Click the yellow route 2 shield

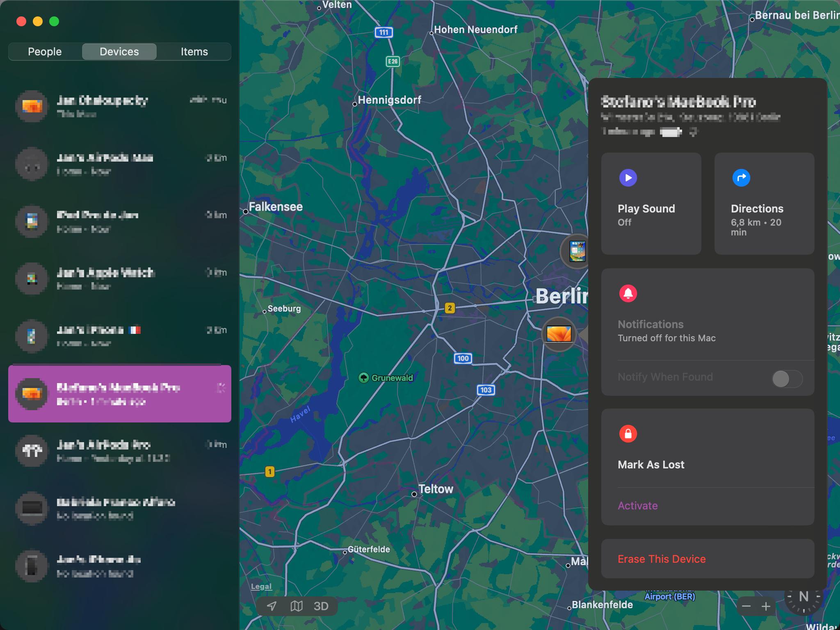click(450, 308)
